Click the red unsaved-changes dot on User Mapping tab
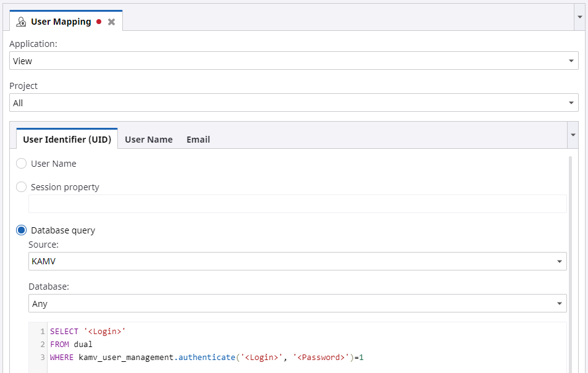This screenshot has height=373, width=588. tap(98, 20)
